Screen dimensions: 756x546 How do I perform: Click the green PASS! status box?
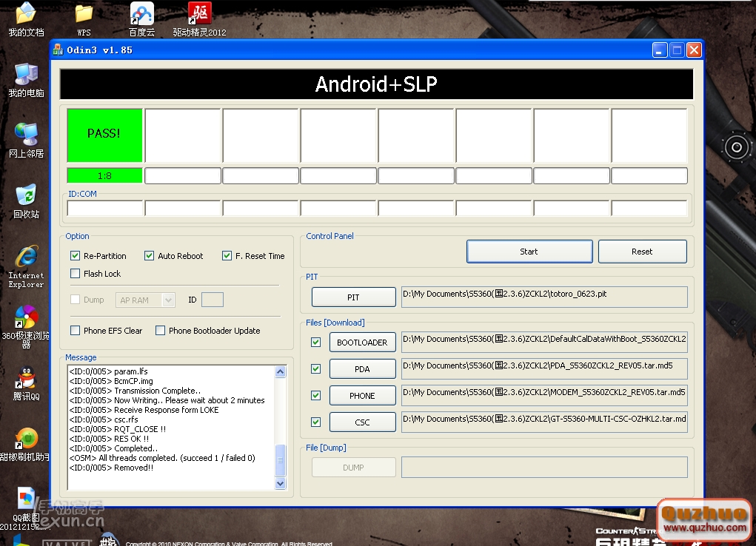104,134
